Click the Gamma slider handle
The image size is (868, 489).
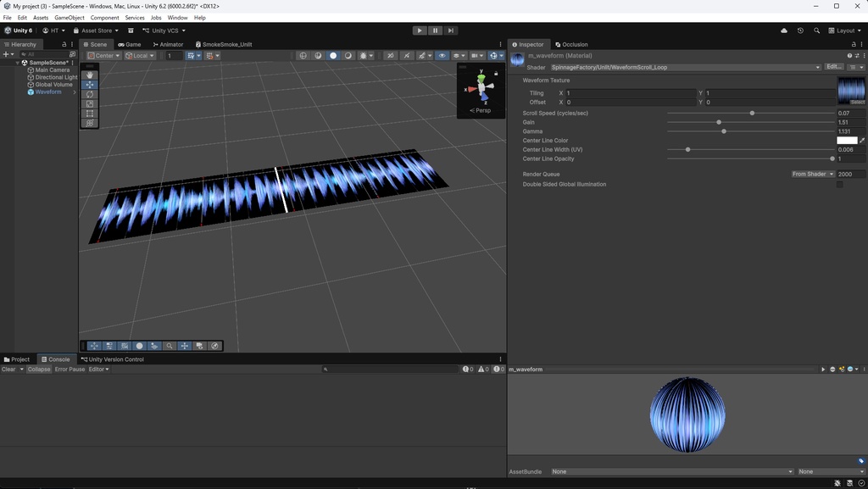coord(724,131)
